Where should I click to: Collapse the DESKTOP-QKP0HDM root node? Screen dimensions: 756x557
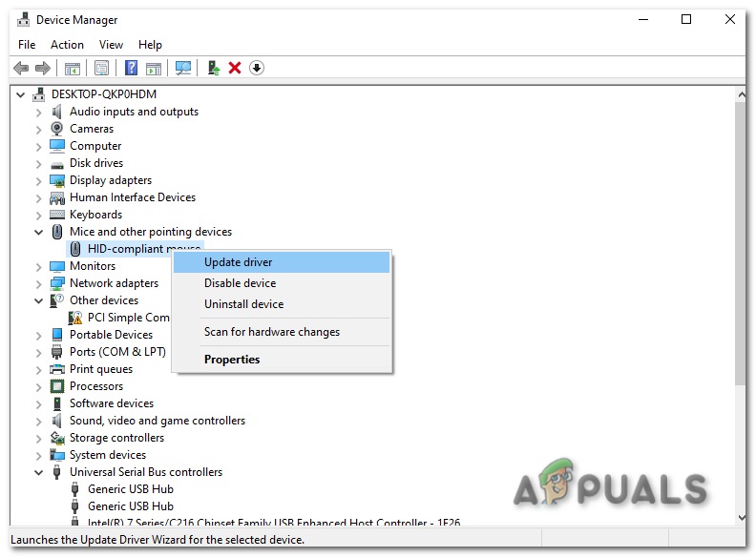click(x=21, y=94)
